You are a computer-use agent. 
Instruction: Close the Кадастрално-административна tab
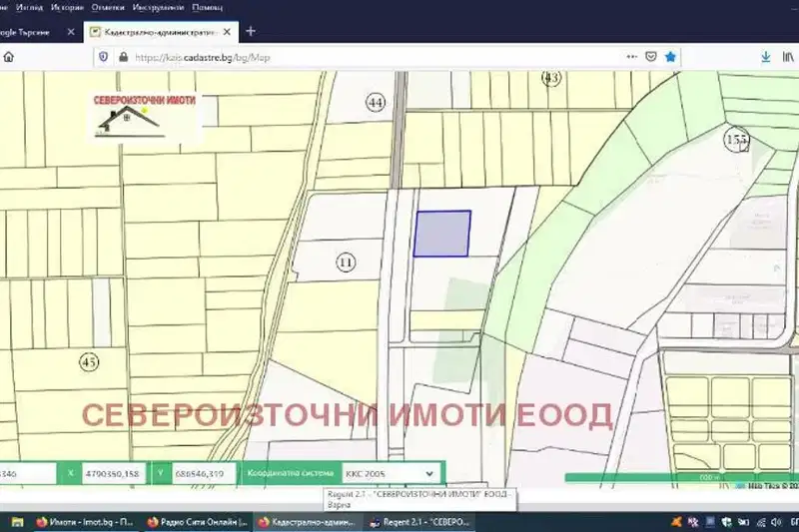(227, 32)
